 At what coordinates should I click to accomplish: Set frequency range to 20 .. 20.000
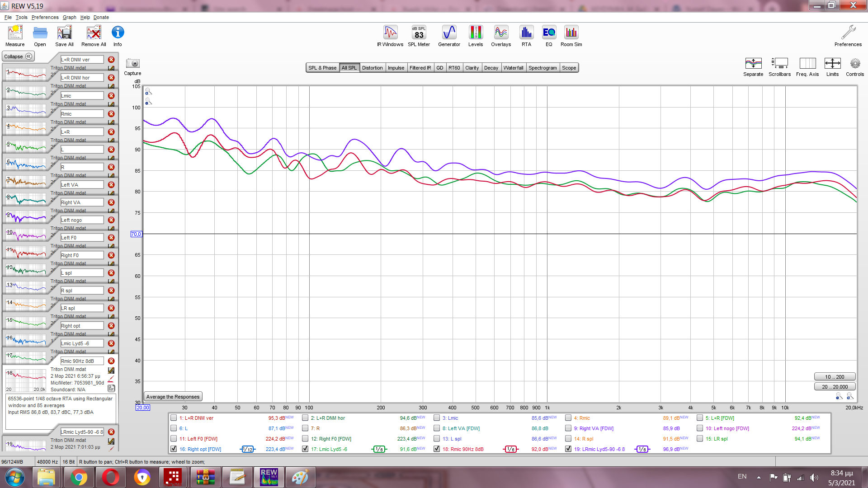(835, 387)
